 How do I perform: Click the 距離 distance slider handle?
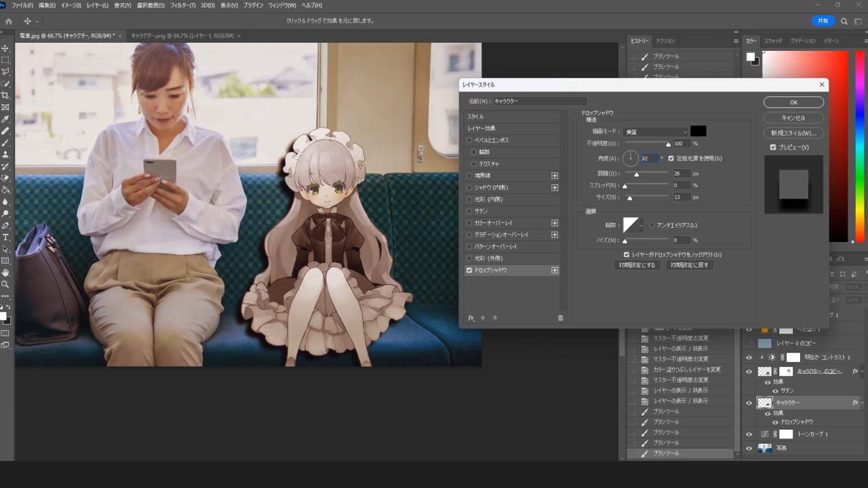(636, 175)
